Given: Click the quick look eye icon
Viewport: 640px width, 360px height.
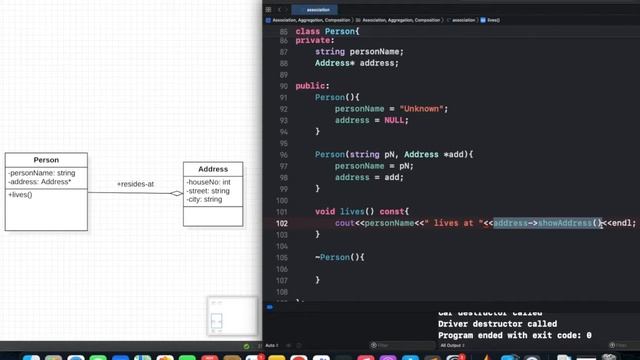Looking at the screenshot, I should coord(289,345).
